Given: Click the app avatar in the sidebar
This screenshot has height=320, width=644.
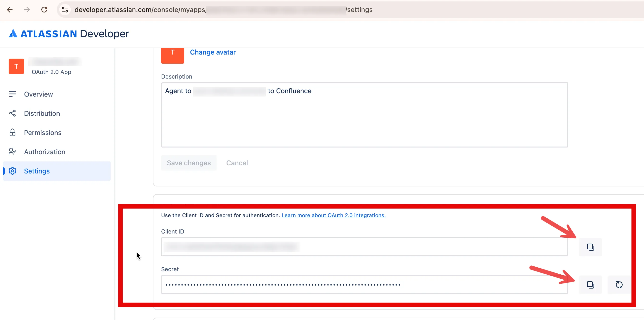Looking at the screenshot, I should pyautogui.click(x=16, y=67).
